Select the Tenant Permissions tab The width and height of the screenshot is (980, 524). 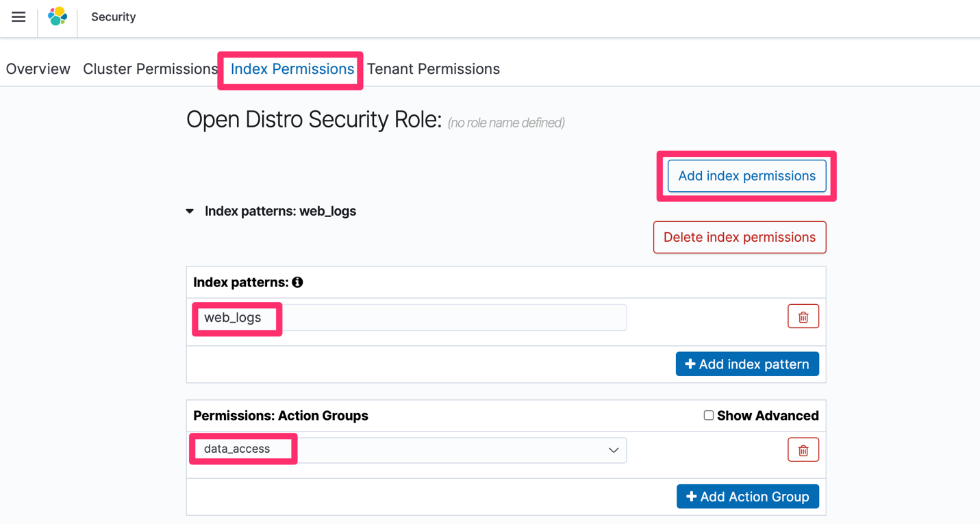[x=433, y=68]
